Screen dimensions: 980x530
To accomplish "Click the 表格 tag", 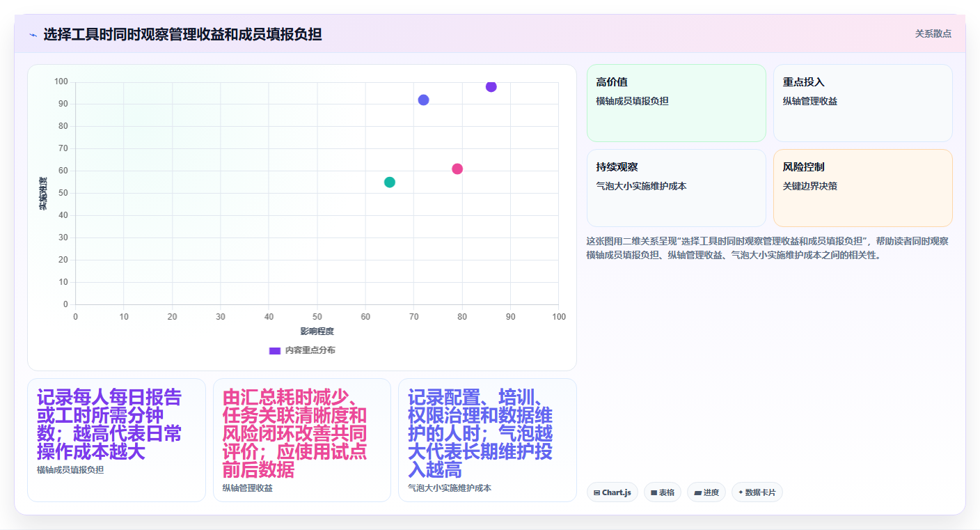I will click(663, 492).
